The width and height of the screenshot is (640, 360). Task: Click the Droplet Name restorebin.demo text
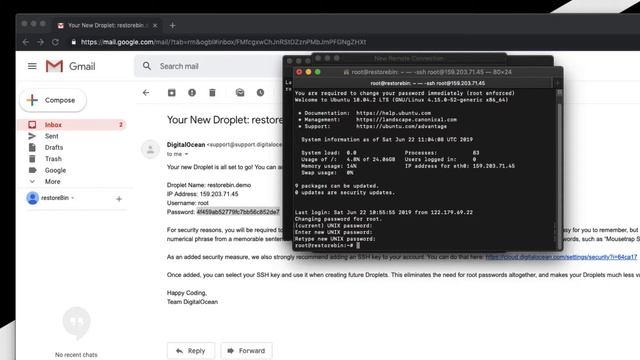point(209,185)
